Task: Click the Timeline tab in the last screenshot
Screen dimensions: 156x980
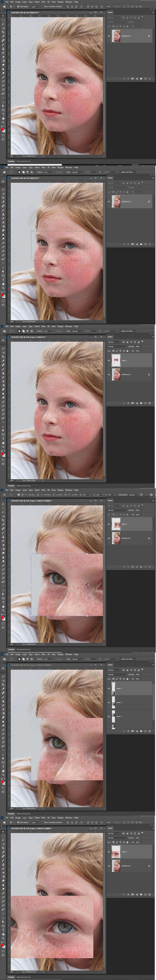Action: (11, 977)
